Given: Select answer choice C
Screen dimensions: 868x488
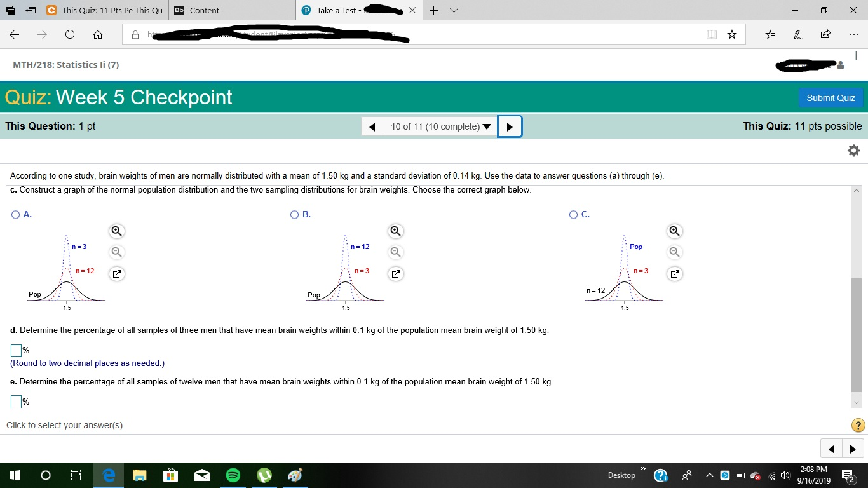Looking at the screenshot, I should tap(574, 214).
